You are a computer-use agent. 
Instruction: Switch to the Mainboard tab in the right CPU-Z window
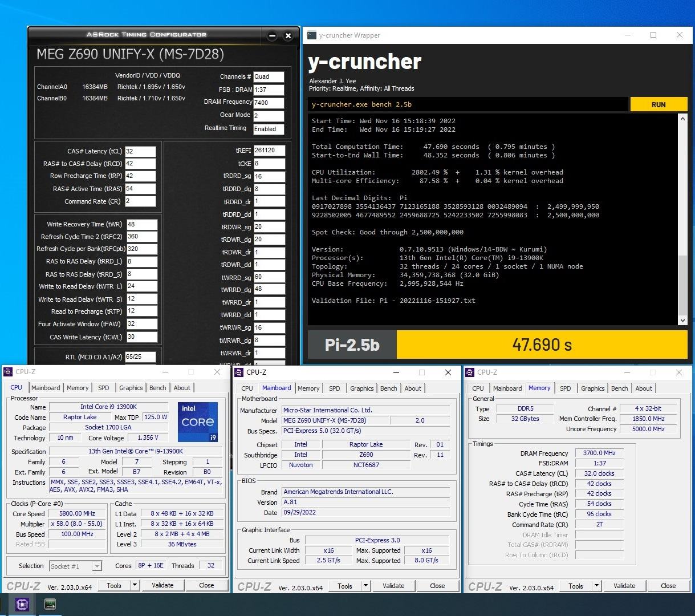pos(507,388)
